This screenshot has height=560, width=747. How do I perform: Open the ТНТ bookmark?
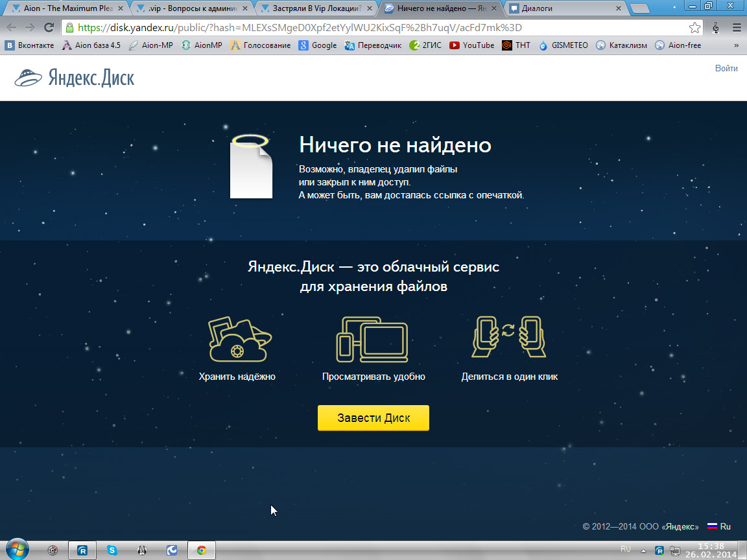point(516,45)
